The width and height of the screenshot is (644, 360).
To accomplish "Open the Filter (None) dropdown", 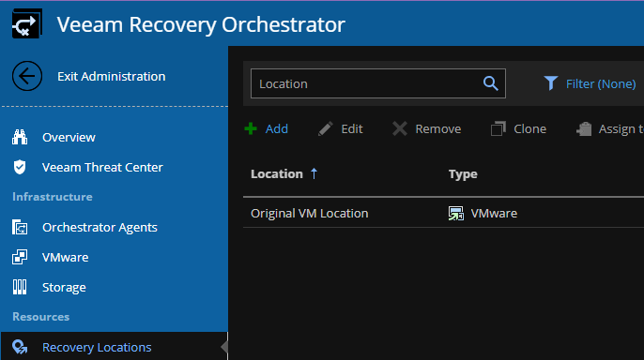I will coord(590,83).
